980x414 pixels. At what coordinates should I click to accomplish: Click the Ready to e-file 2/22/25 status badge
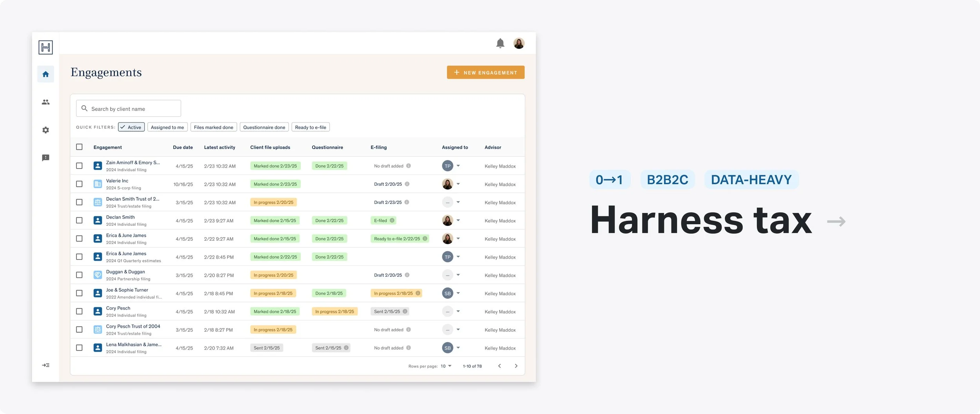(x=400, y=238)
